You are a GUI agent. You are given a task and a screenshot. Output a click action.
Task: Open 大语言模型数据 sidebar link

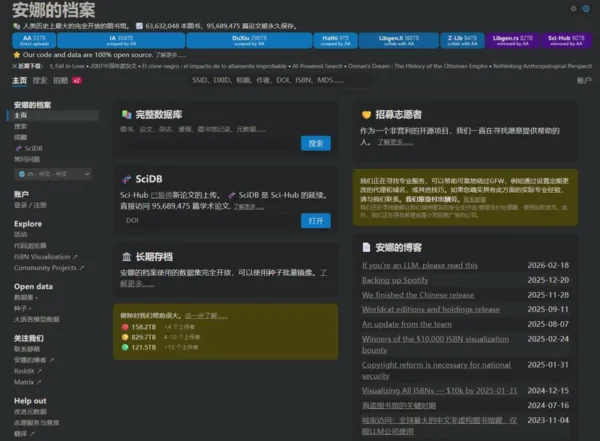(36, 319)
